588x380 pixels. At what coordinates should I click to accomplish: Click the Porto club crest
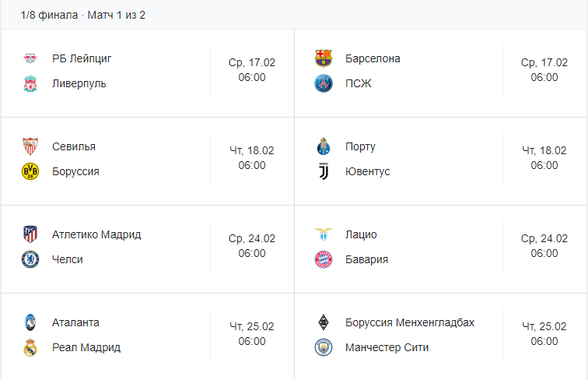click(324, 146)
